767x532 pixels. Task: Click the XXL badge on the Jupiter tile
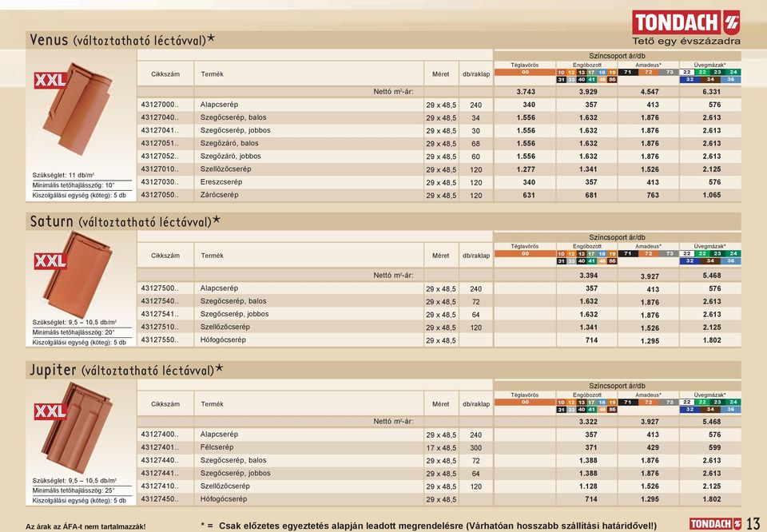click(50, 411)
